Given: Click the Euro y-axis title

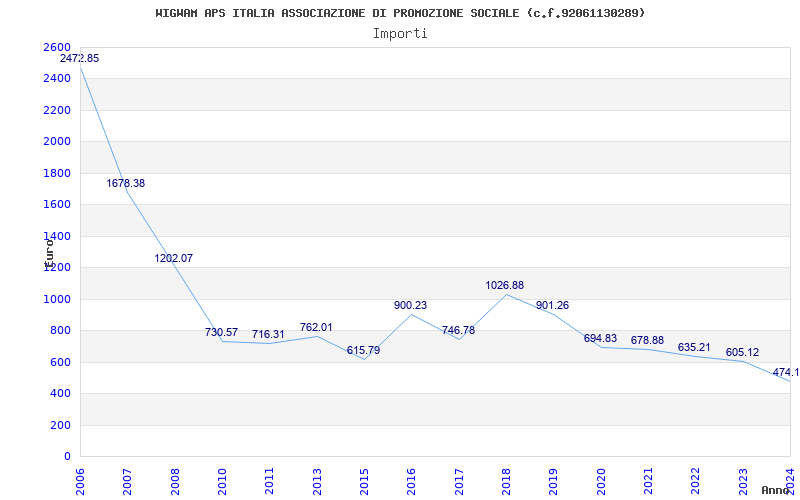Looking at the screenshot, I should pos(48,253).
